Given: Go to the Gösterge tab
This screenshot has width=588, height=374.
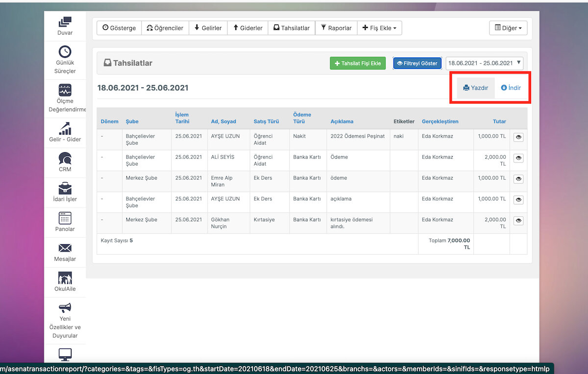Looking at the screenshot, I should click(119, 28).
